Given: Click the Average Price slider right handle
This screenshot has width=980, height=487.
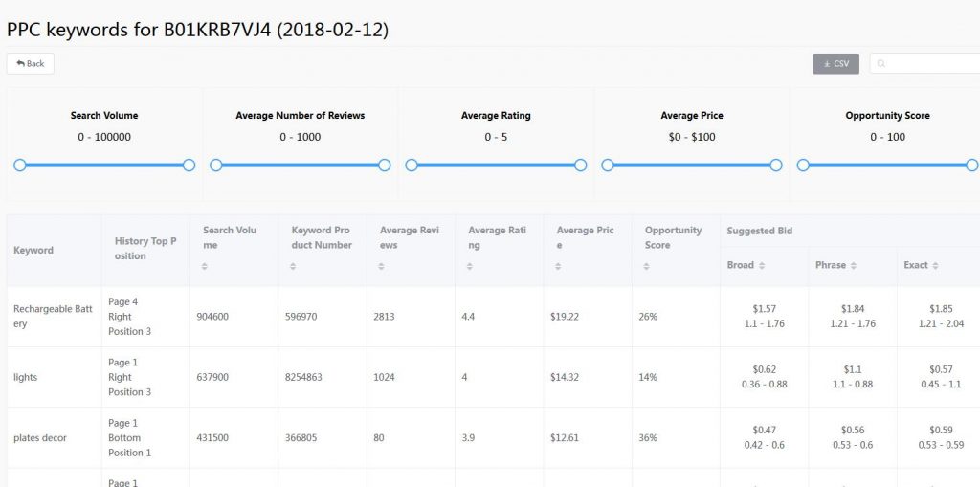Looking at the screenshot, I should coord(775,165).
